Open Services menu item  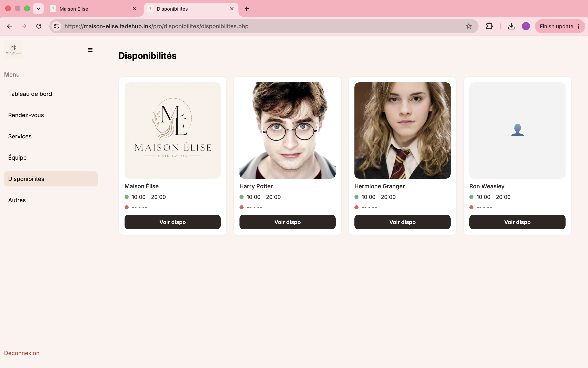tap(51, 136)
